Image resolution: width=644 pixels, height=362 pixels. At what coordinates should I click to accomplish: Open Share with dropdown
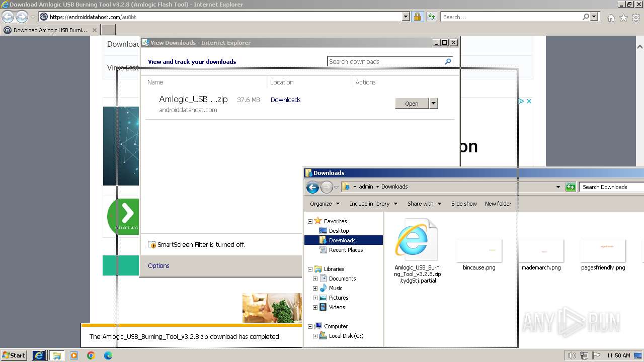(424, 204)
